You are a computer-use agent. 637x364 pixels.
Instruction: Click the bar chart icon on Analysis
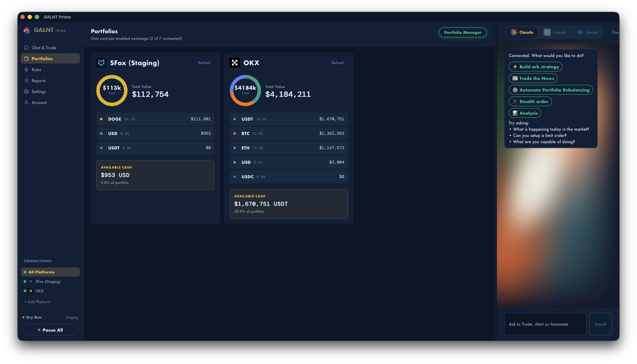(515, 113)
